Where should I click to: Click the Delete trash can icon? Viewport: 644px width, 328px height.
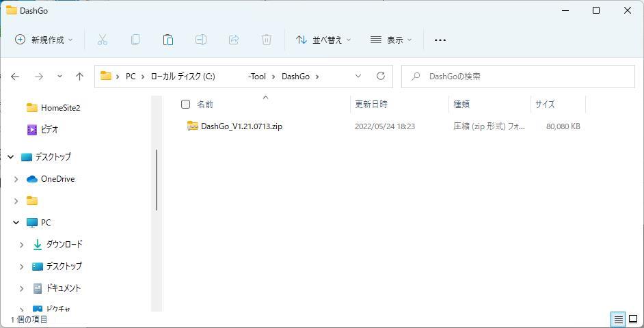click(x=267, y=40)
